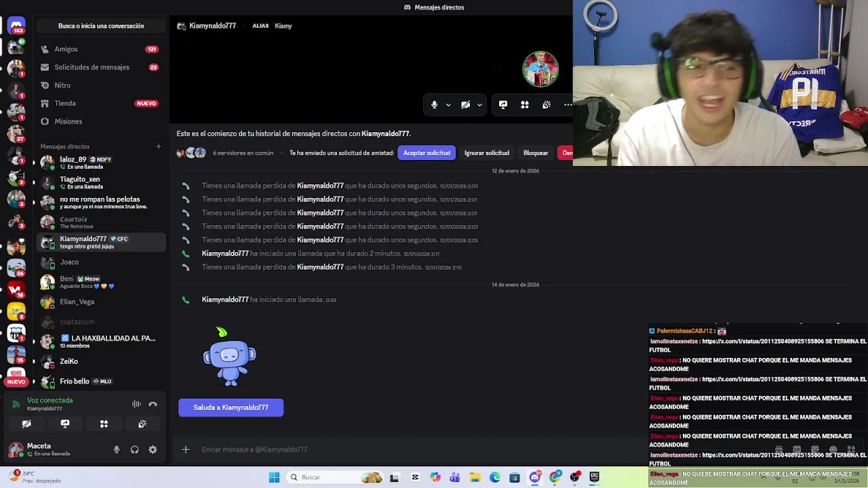Screen dimensions: 868x488
Task: Open 6 servidores en común
Action: (243, 153)
